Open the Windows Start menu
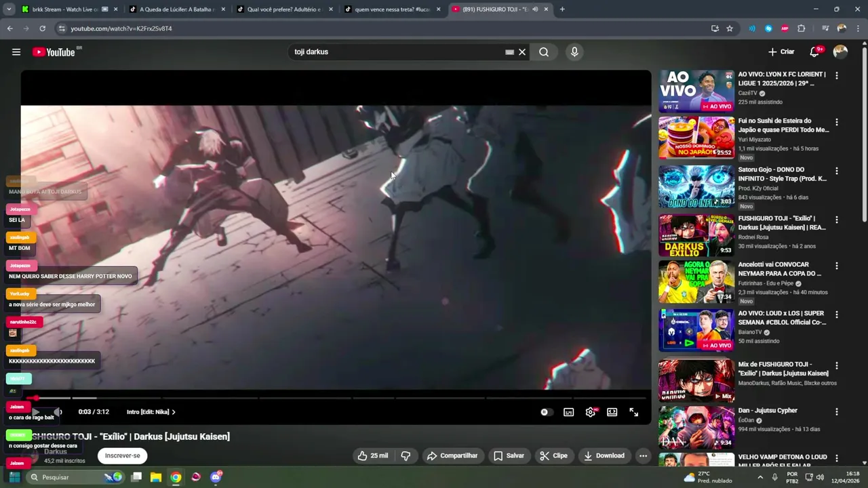The width and height of the screenshot is (868, 488). [x=14, y=477]
